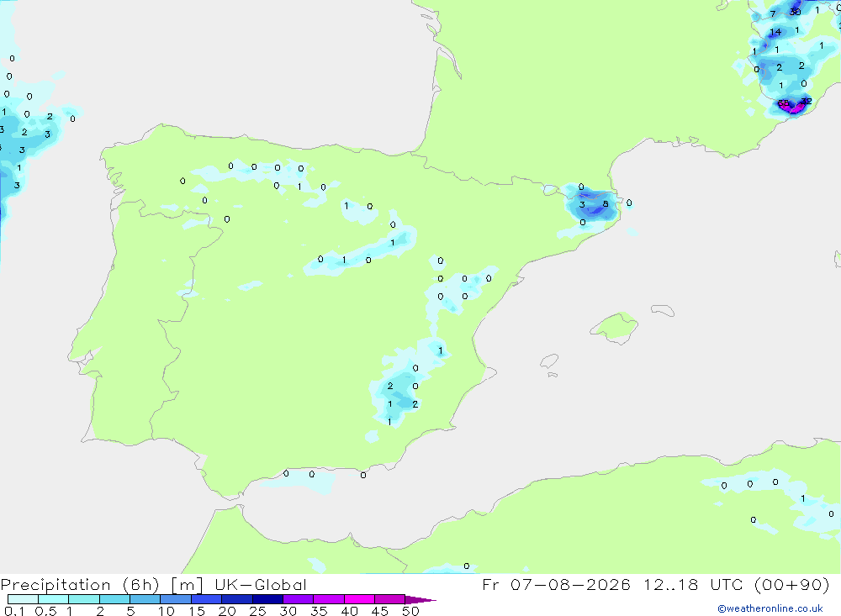Click the "50" legend scale label
This screenshot has height=616, width=841.
point(410,611)
